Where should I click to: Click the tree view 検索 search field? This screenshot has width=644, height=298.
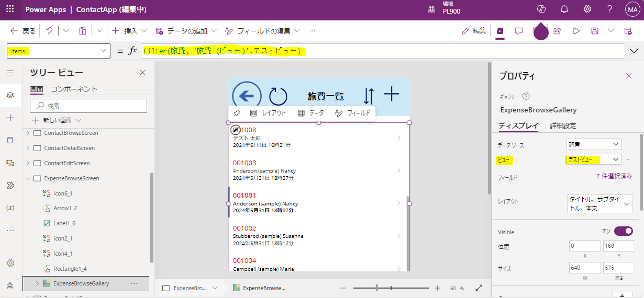click(88, 106)
